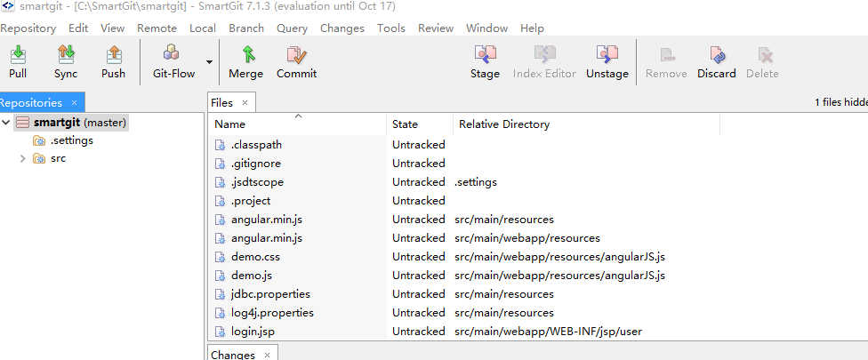This screenshot has width=868, height=360.
Task: Click the Push toolbar icon
Action: 114,54
